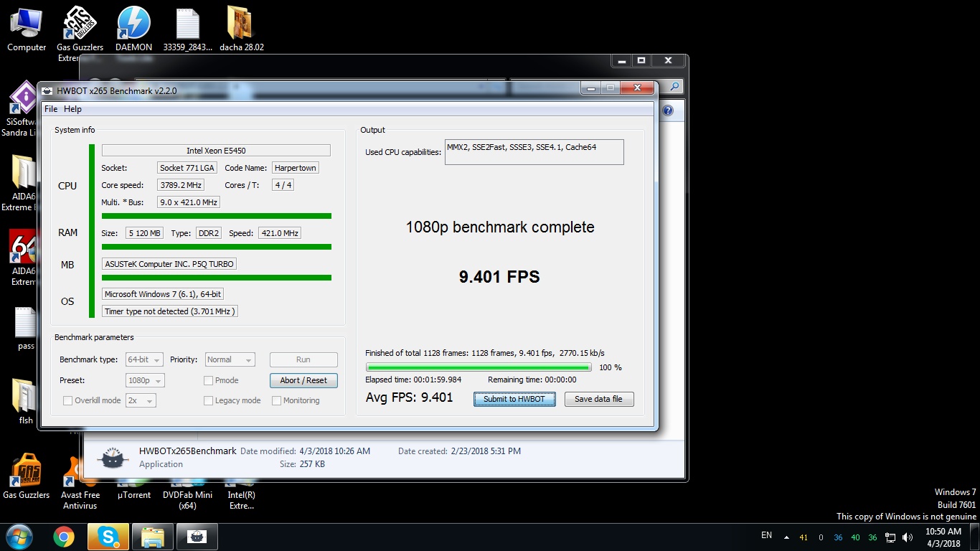Open the dacha 28.02 folder

click(241, 29)
